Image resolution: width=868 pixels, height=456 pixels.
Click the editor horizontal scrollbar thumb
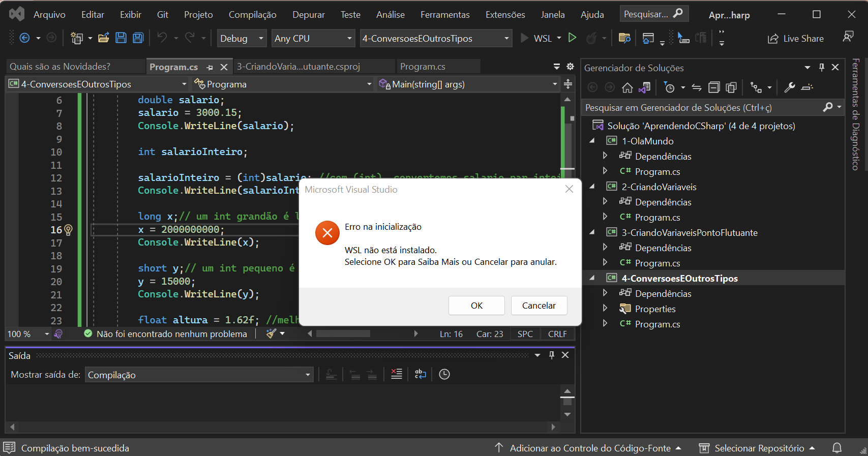343,333
